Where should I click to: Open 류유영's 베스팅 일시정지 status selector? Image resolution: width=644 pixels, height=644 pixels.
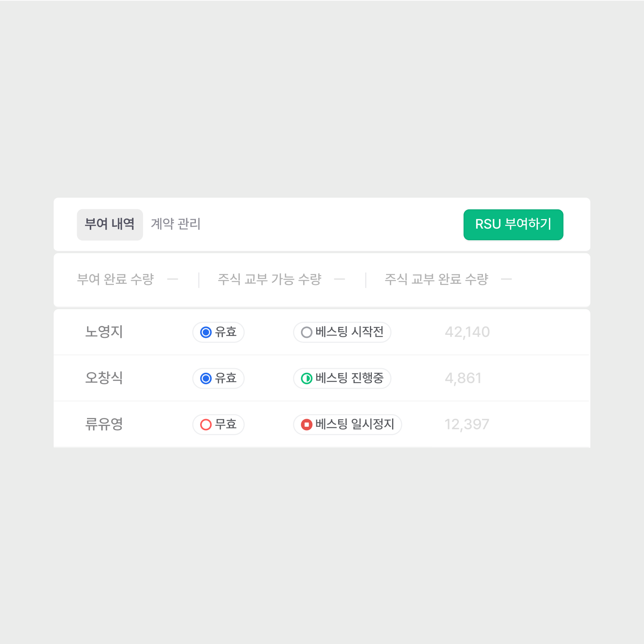347,424
